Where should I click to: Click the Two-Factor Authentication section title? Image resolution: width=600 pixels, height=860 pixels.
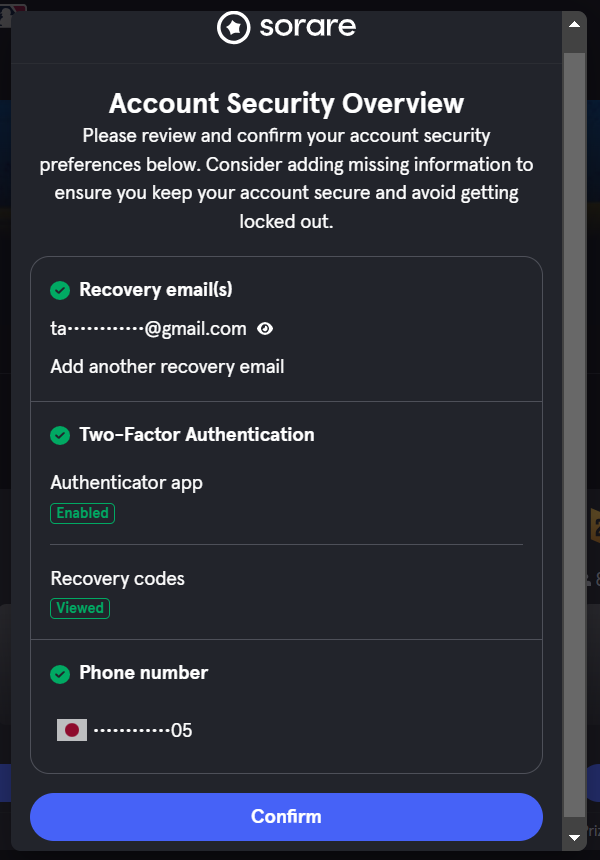point(197,434)
